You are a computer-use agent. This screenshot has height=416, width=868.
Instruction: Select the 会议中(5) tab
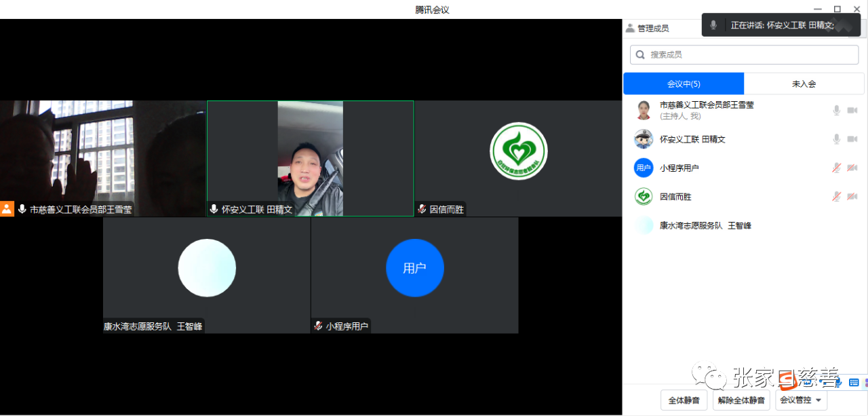684,84
